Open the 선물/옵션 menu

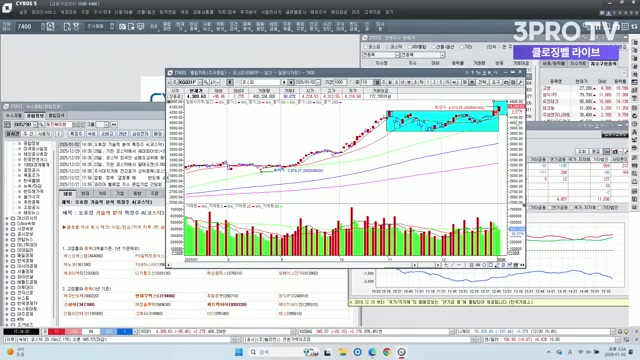146,12
